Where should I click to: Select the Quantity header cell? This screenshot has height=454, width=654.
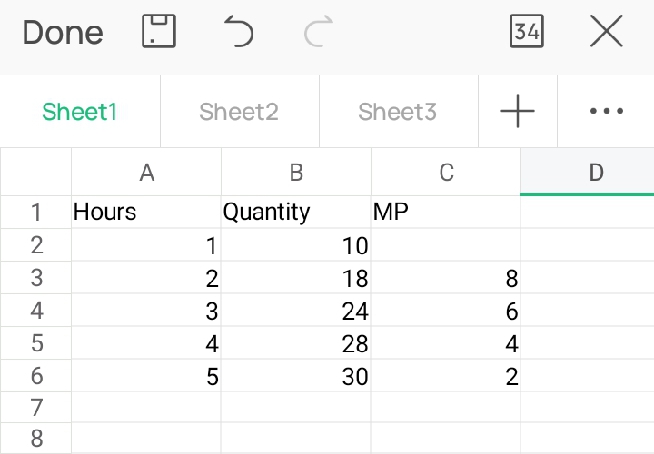pos(296,212)
